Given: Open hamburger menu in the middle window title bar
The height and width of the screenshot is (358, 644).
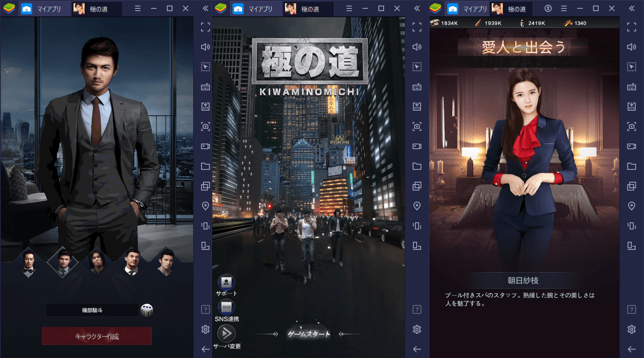Looking at the screenshot, I should pos(349,8).
